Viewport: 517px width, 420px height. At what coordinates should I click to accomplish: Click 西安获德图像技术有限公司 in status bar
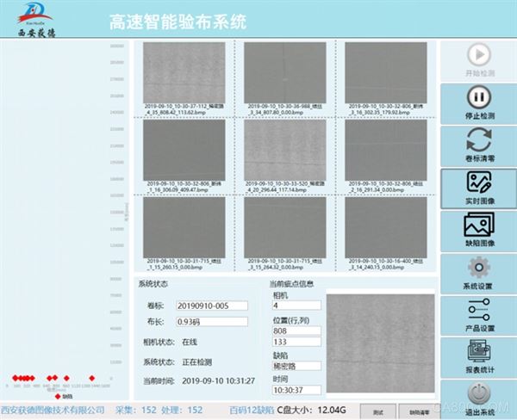coord(53,411)
